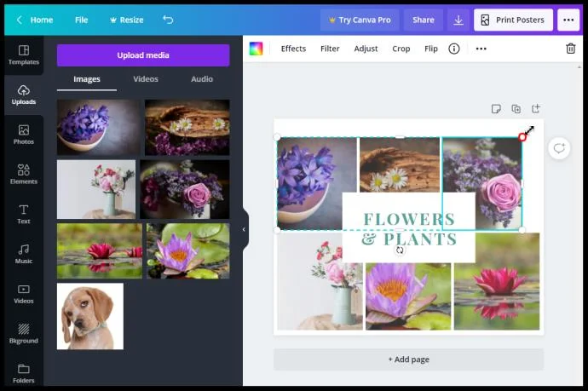Switch to the Videos tab
This screenshot has height=391, width=588.
[146, 79]
